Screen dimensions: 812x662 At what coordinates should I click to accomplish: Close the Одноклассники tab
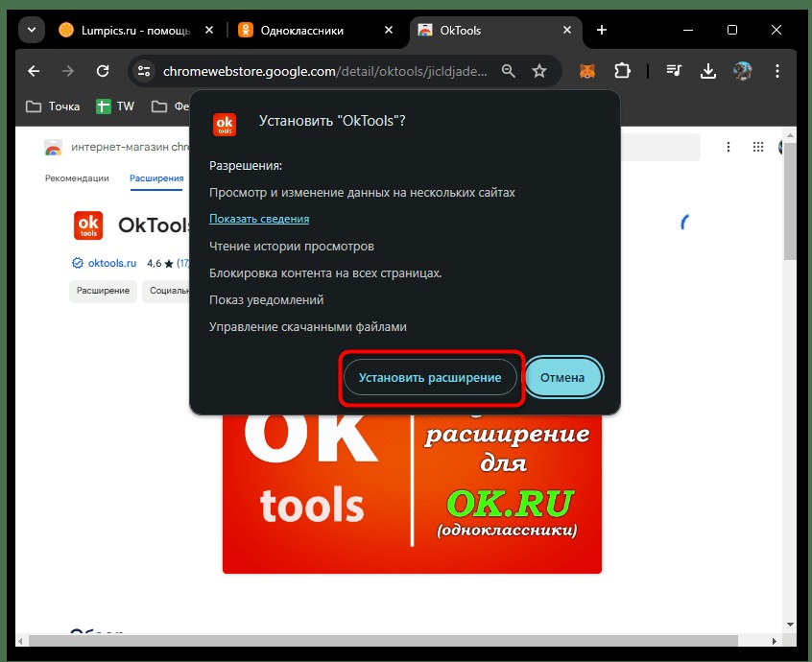click(x=389, y=30)
